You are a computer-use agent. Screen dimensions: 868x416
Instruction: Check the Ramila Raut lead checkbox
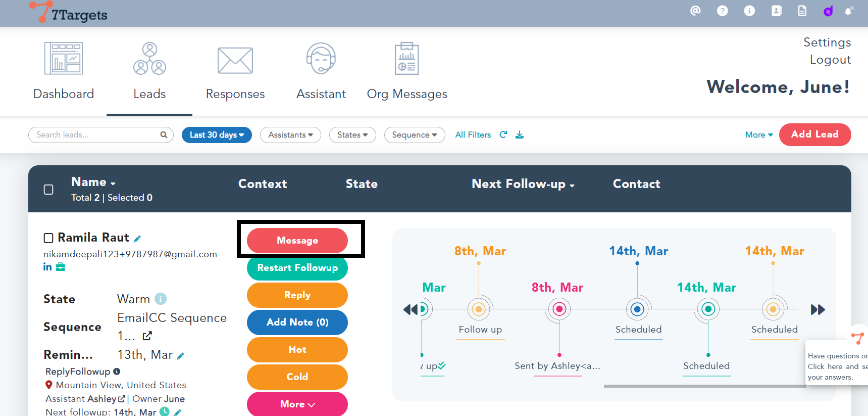(48, 238)
